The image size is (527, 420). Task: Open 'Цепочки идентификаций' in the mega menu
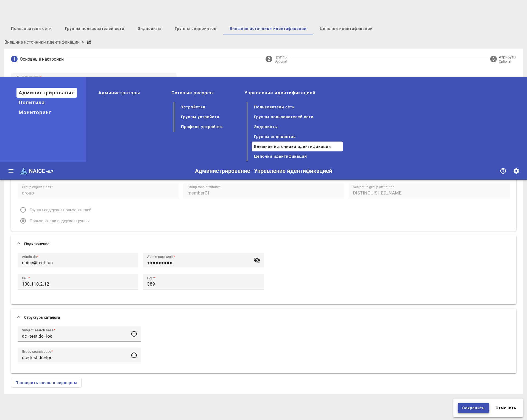point(280,156)
